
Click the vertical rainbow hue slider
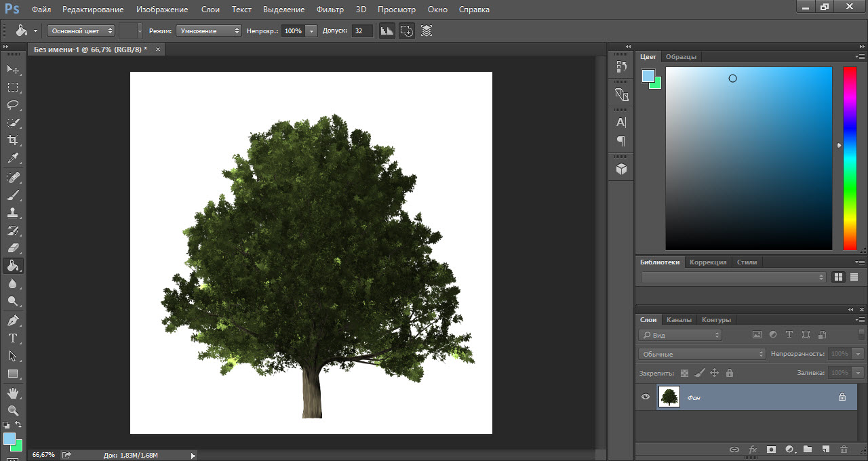coord(850,159)
